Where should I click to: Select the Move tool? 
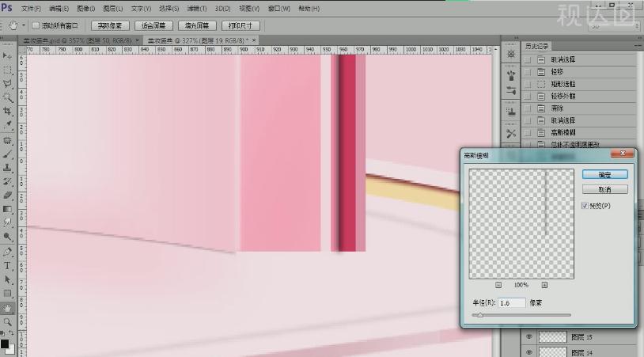tap(8, 55)
